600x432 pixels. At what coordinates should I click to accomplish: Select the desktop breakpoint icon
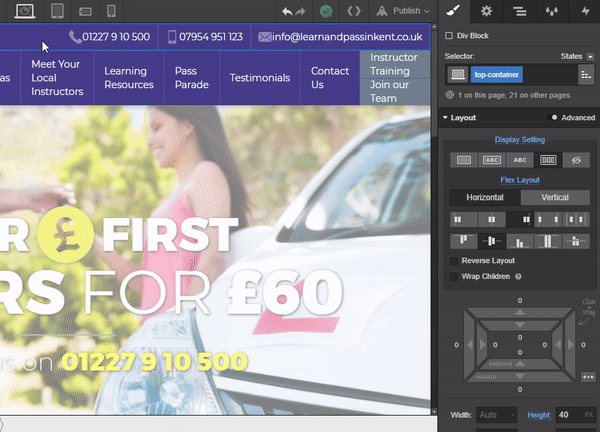(25, 11)
